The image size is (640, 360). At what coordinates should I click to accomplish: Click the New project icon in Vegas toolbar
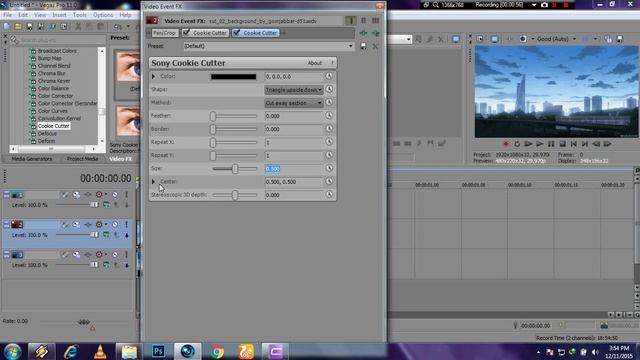tap(7, 27)
